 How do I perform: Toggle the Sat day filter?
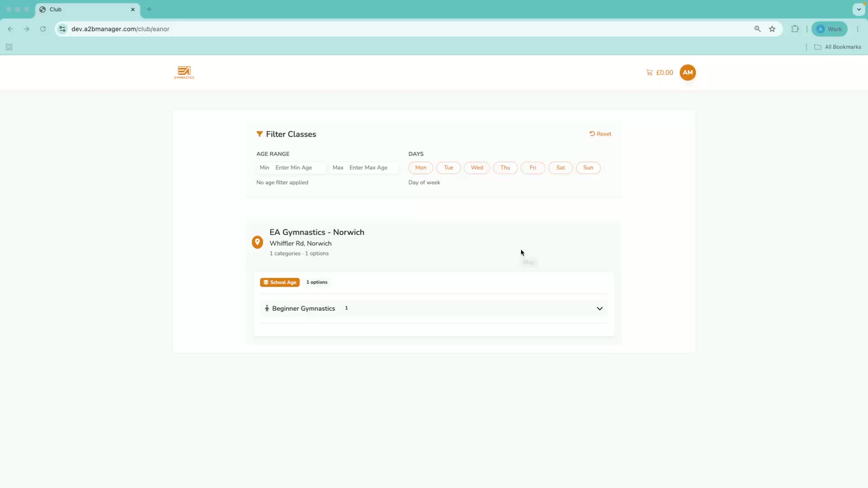561,168
